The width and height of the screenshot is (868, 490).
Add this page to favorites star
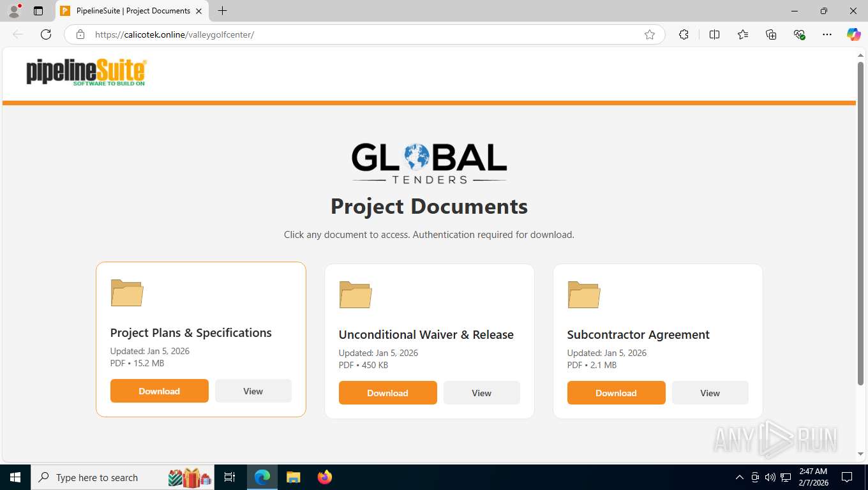(650, 34)
